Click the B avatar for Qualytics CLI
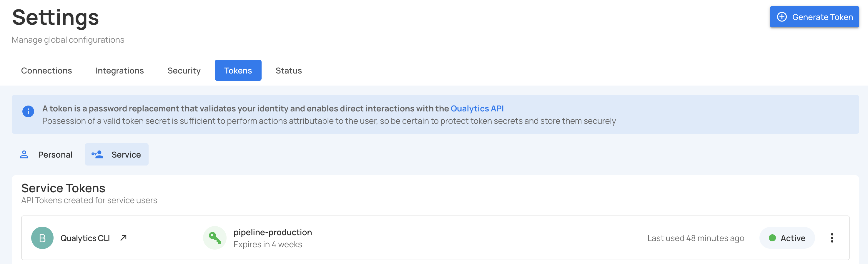Image resolution: width=868 pixels, height=264 pixels. (x=42, y=238)
